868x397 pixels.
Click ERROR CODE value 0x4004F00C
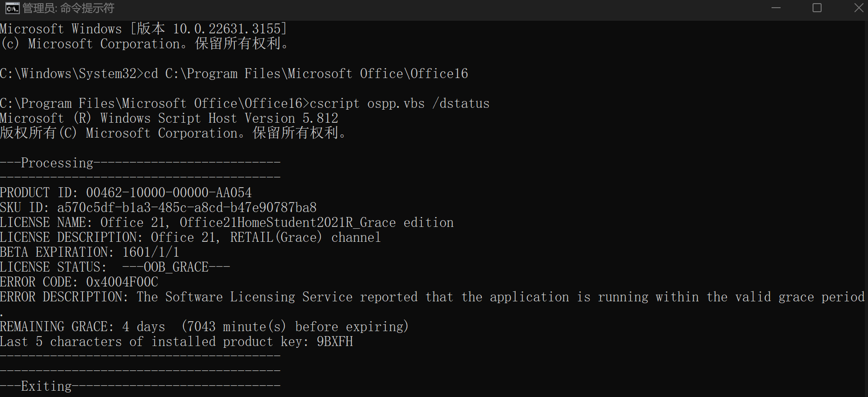pyautogui.click(x=122, y=282)
